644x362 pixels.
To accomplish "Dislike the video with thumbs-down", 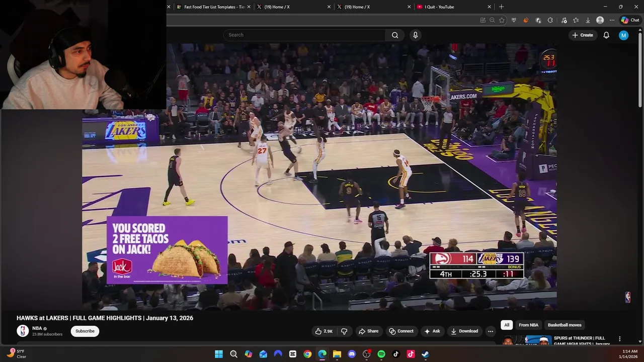I will click(x=344, y=331).
